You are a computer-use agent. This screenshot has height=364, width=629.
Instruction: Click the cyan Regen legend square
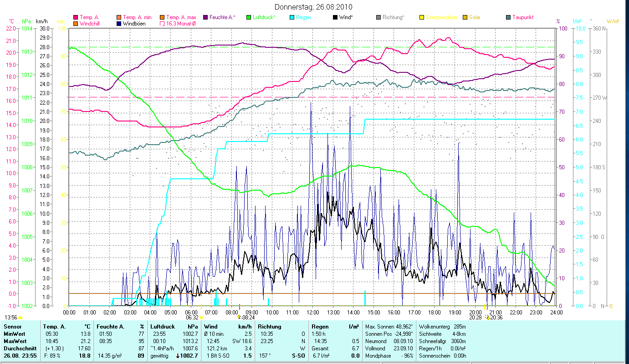click(291, 18)
